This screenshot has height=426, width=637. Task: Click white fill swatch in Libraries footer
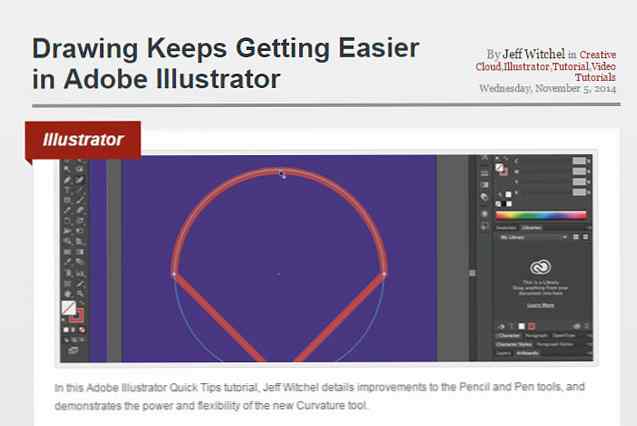522,327
